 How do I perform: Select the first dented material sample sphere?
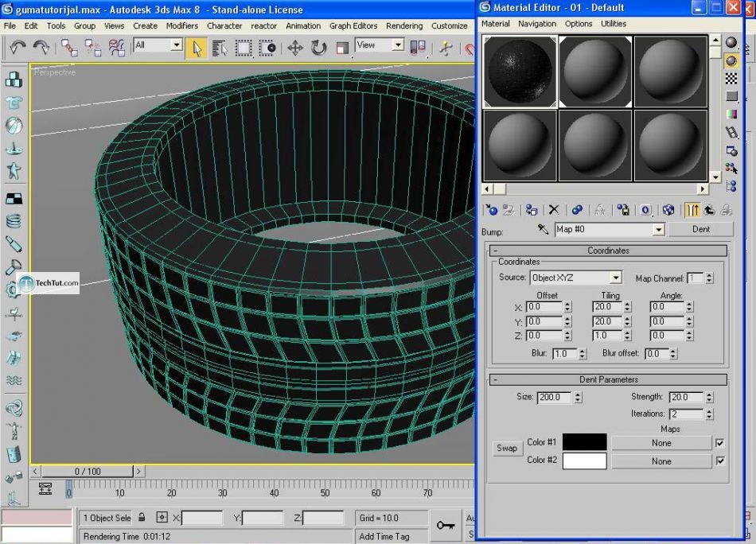click(520, 72)
